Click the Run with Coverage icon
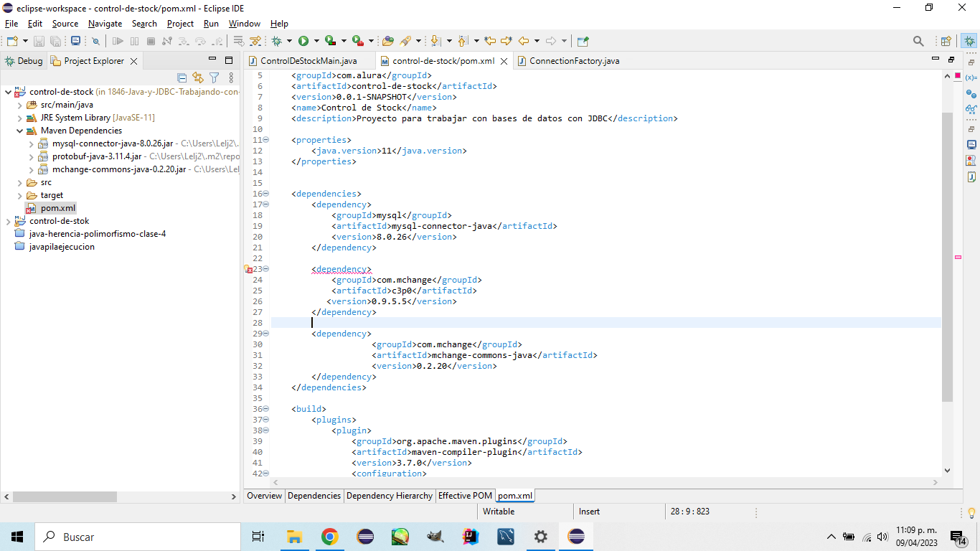Viewport: 980px width, 551px height. [x=330, y=41]
